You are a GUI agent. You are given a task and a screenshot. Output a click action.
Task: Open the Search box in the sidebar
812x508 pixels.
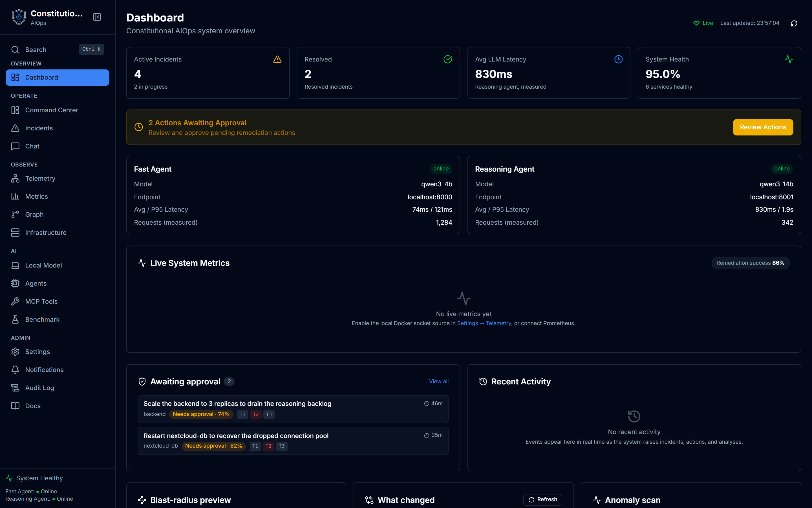click(58, 49)
